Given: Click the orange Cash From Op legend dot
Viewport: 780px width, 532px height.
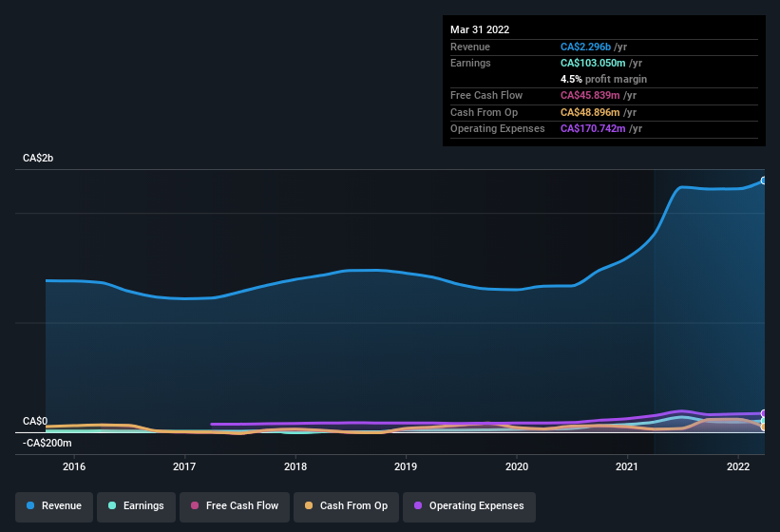Looking at the screenshot, I should click(x=309, y=505).
